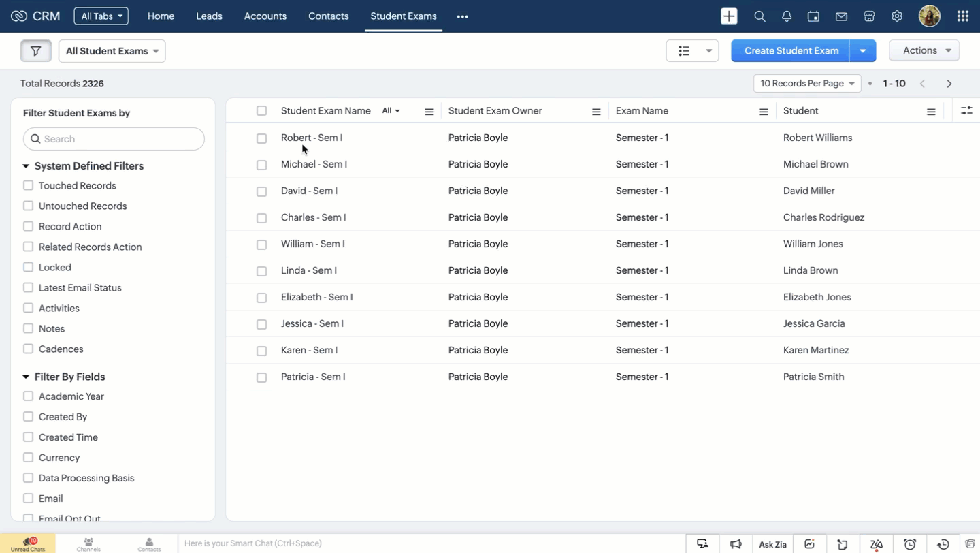Sort by the Exam Name column header

pyautogui.click(x=642, y=111)
